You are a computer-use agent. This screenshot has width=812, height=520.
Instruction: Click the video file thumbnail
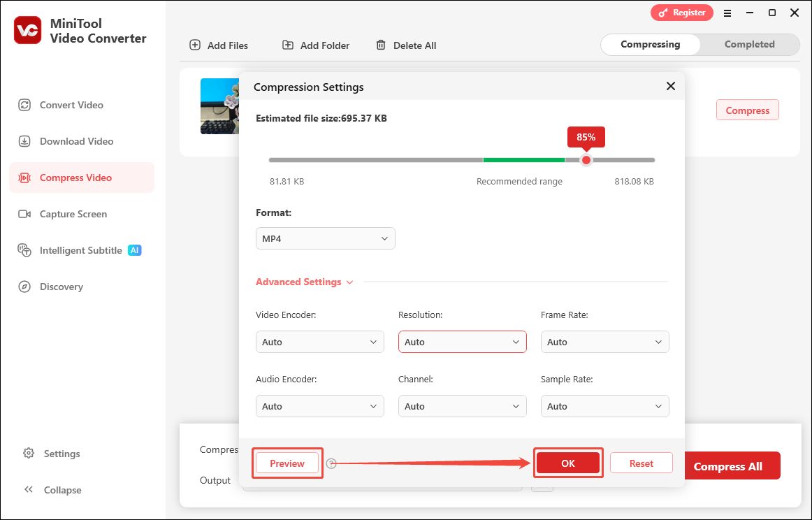point(220,106)
